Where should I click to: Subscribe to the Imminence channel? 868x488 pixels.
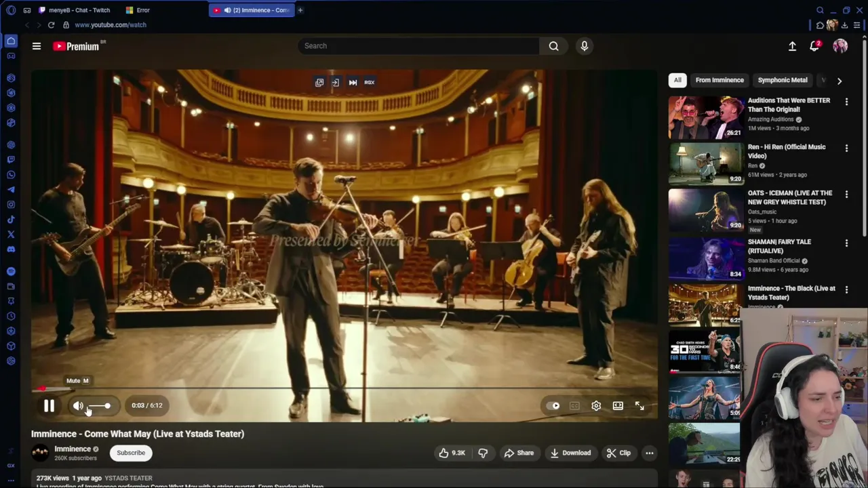tap(131, 453)
